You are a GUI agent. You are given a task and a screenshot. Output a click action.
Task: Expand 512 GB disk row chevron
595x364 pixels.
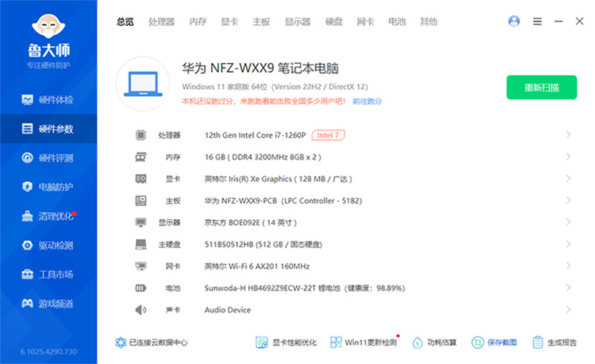pos(568,244)
